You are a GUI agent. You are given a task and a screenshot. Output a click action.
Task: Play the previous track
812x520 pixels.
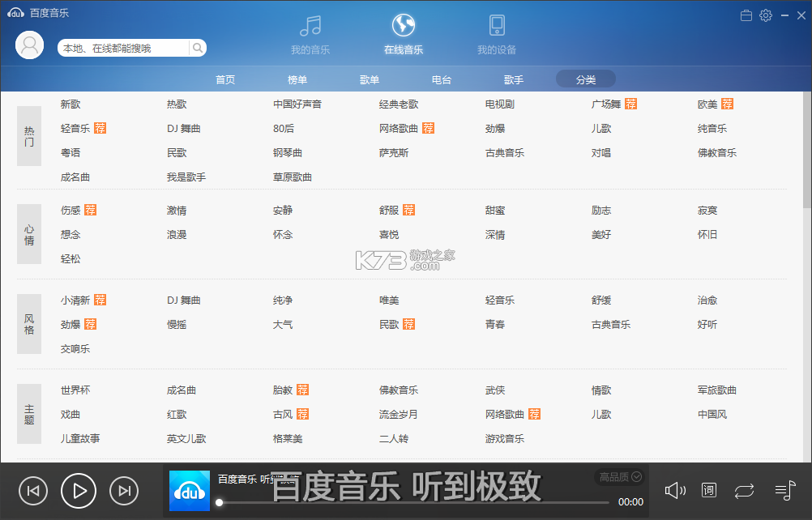pyautogui.click(x=33, y=491)
